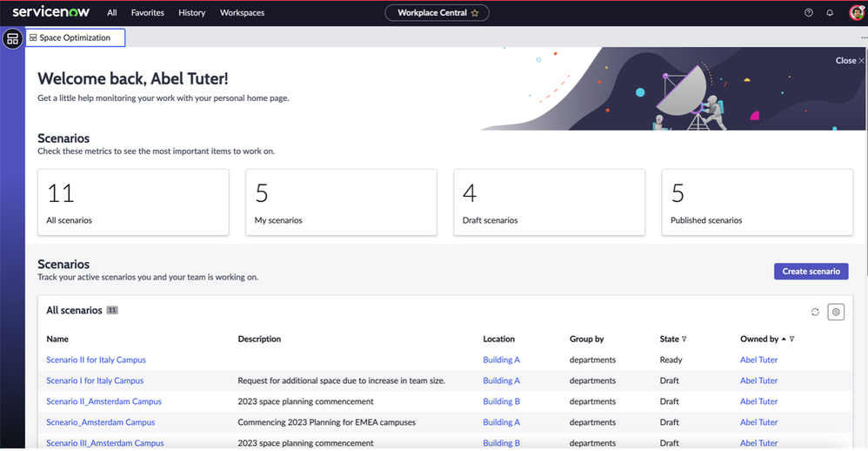Open the scenarios list settings gear
The width and height of the screenshot is (868, 451).
point(836,312)
